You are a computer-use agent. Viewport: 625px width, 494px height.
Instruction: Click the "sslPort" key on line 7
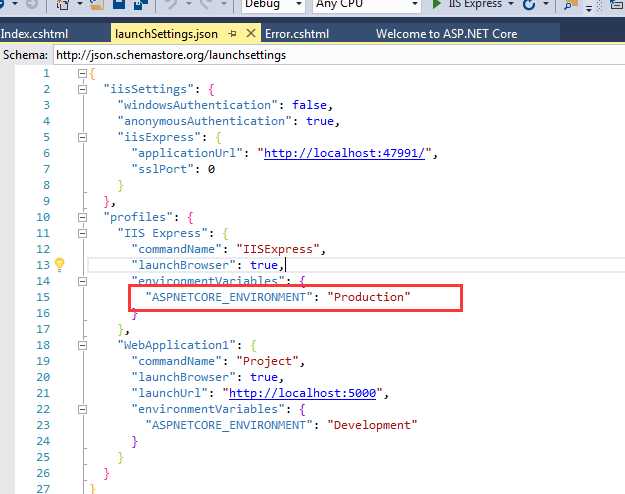click(x=163, y=169)
